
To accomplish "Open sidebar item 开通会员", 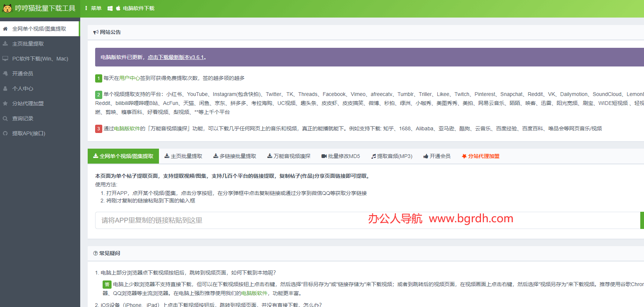I will click(x=40, y=74).
